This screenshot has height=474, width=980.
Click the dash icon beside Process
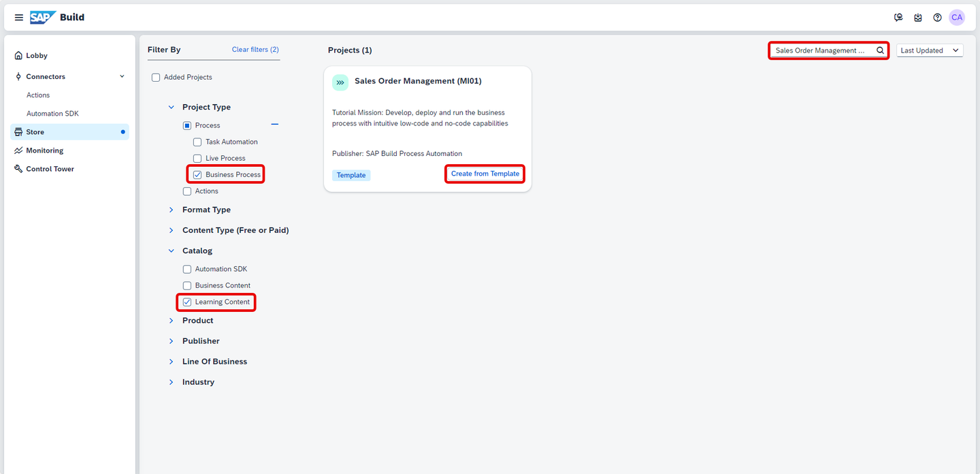click(275, 125)
